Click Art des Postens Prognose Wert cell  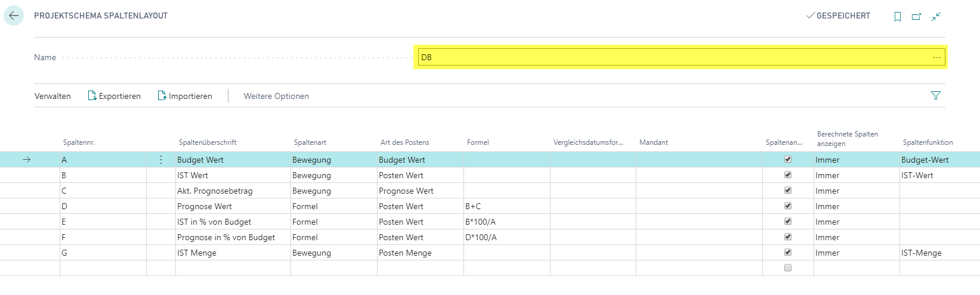coord(421,191)
